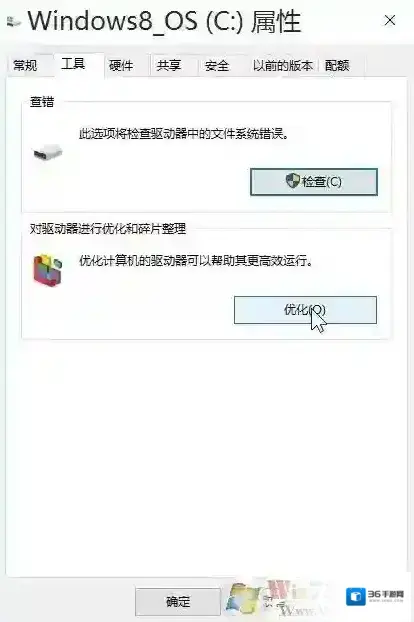Screen dimensions: 414x622
Task: Select the 工具 tab
Action: pyautogui.click(x=73, y=63)
